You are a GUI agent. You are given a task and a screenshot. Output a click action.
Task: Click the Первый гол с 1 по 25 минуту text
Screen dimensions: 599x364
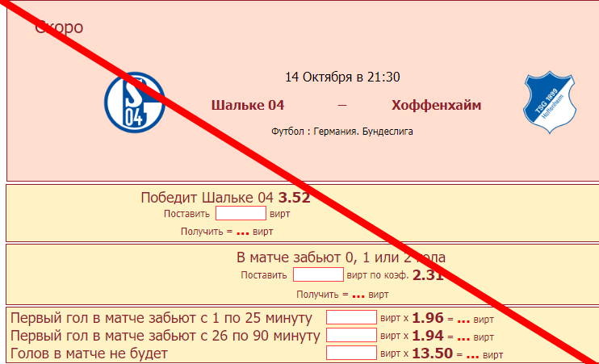(161, 318)
